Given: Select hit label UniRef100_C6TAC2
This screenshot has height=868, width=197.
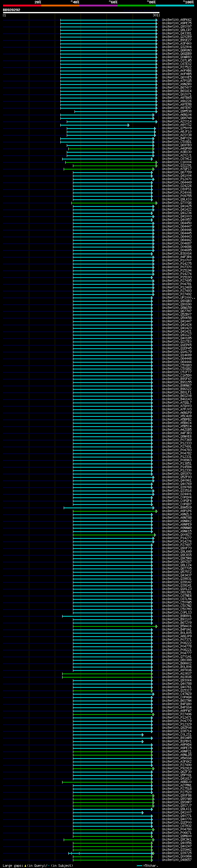Looking at the screenshot, I should 177,159.
